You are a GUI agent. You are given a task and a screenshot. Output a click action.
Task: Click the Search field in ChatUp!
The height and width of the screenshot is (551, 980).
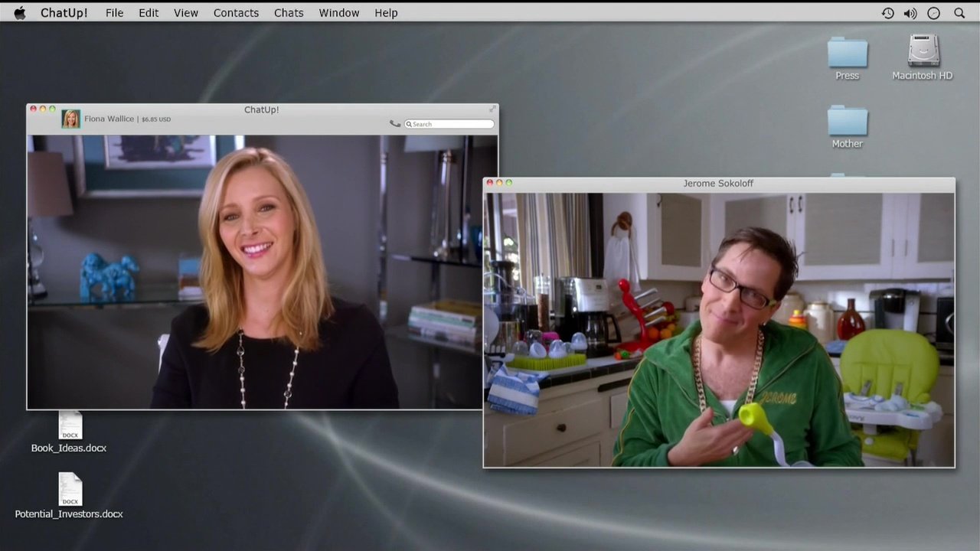tap(452, 124)
